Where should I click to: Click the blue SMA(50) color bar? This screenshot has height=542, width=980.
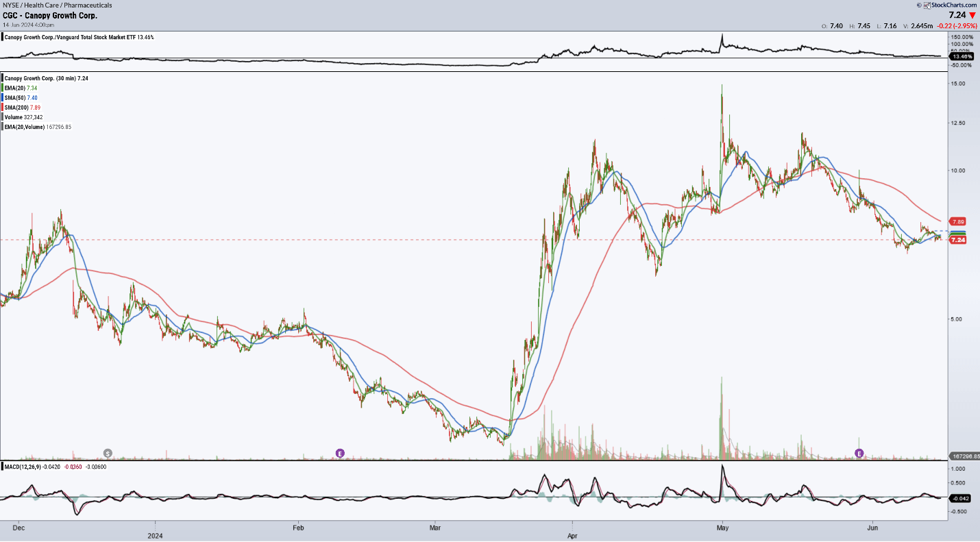click(x=3, y=98)
